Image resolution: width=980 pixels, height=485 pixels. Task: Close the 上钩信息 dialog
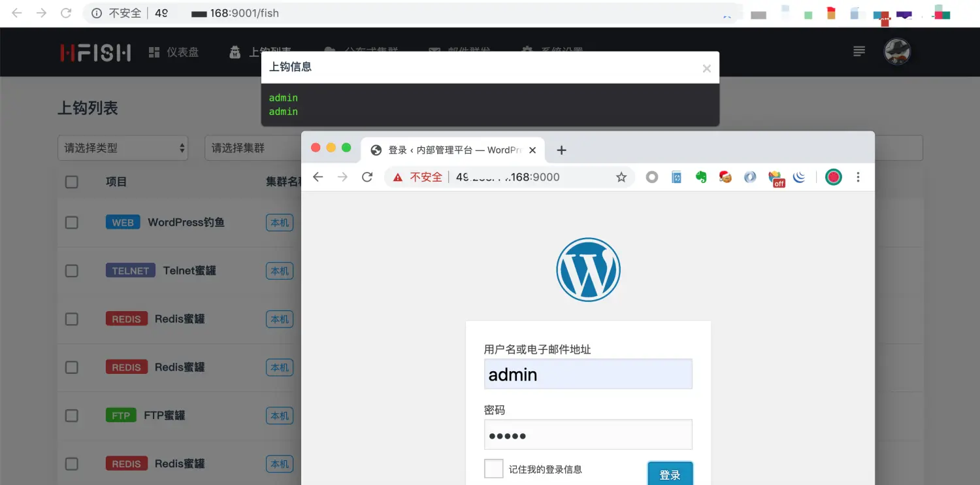[x=706, y=68]
